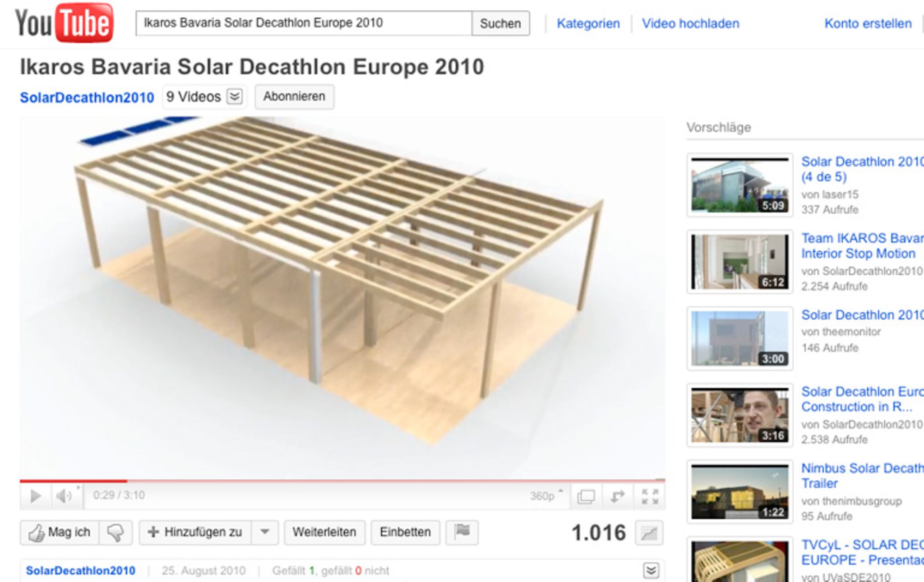This screenshot has height=582, width=924.
Task: Show video statistics via the graph icon
Action: 649,533
